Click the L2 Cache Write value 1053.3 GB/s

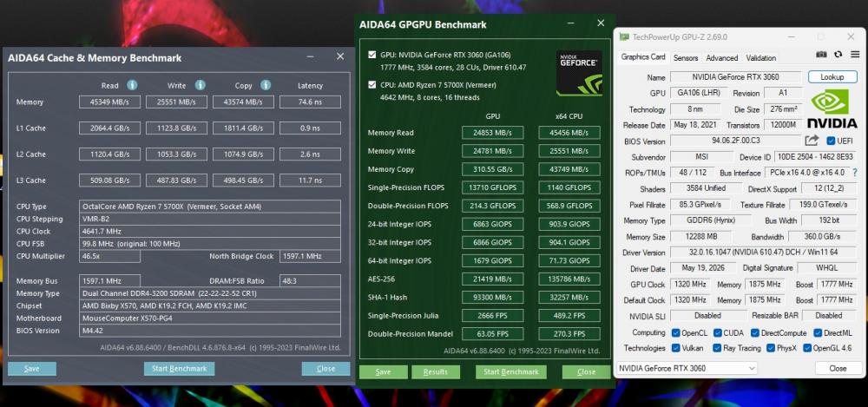tap(176, 154)
